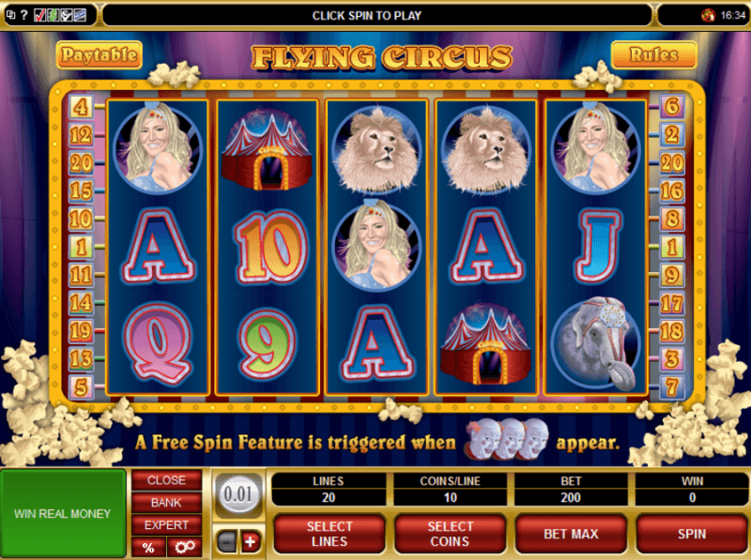Open the gears options button
The width and height of the screenshot is (751, 560).
coord(185,547)
